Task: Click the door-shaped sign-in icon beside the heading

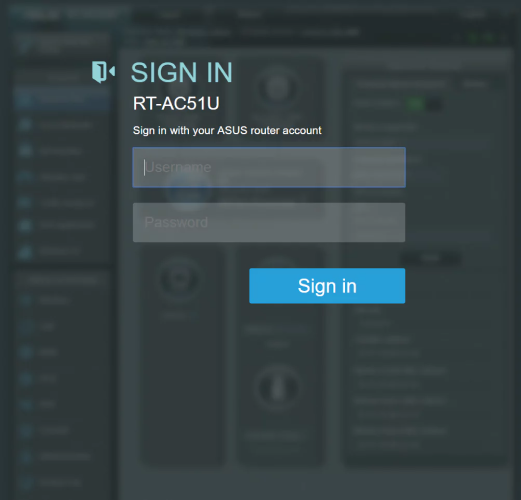Action: 103,72
